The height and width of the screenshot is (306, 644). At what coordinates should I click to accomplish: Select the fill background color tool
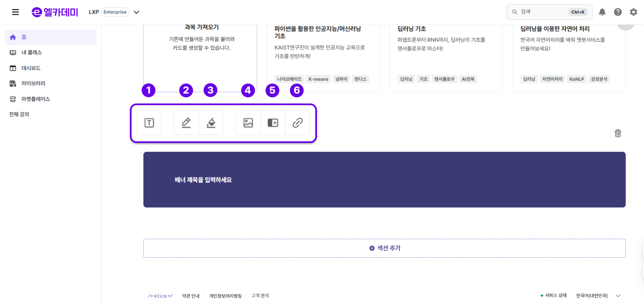[211, 123]
